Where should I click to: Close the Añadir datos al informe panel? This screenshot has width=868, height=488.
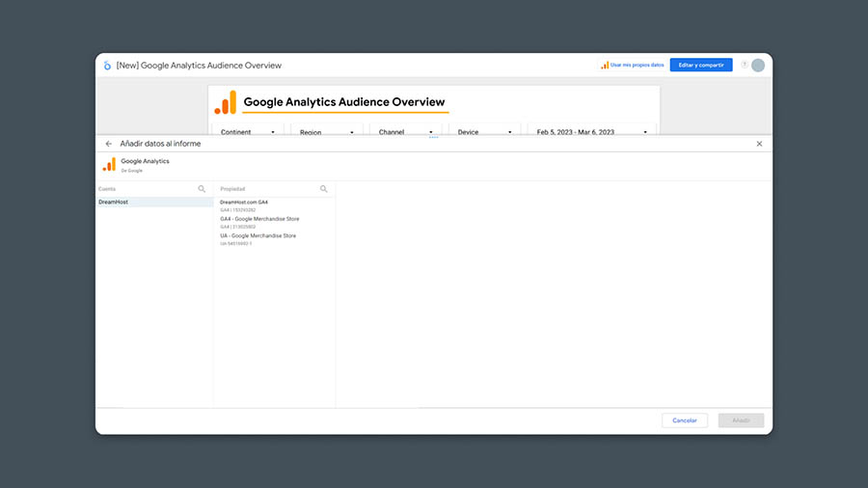point(760,144)
